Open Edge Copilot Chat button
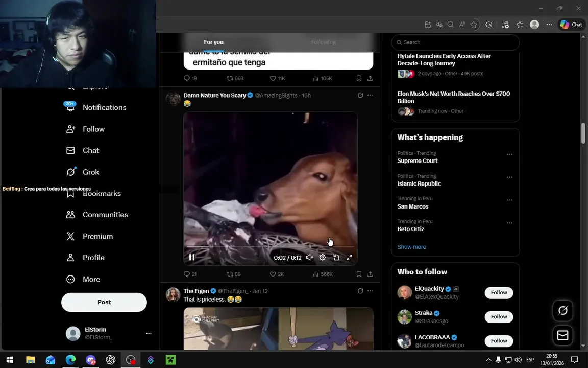 pos(571,25)
